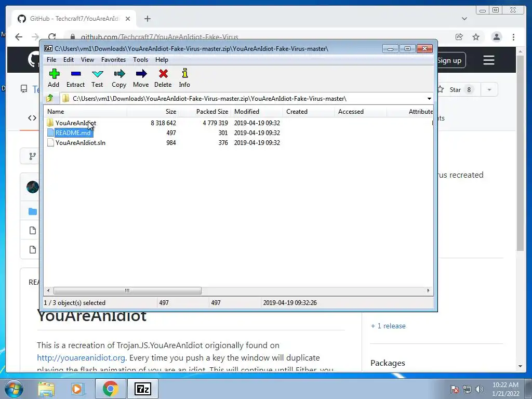Click the horizontal scrollbar left arrow
The image size is (532, 399).
tap(48, 290)
